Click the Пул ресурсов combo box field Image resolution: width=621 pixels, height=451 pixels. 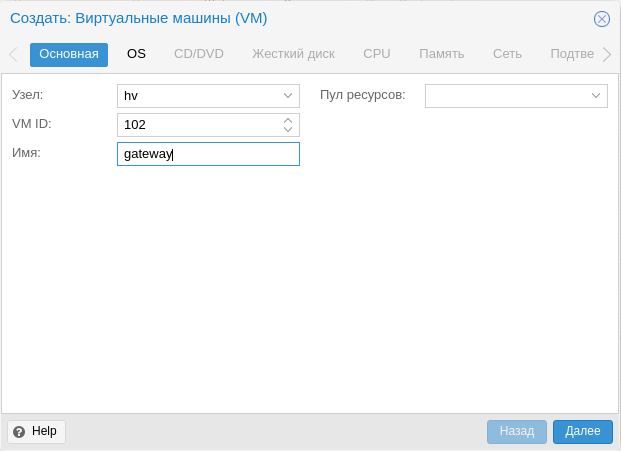click(x=516, y=96)
